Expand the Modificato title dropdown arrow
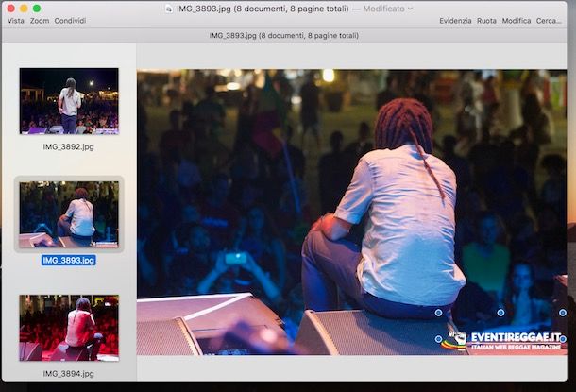Screen dimensions: 576x392 (411, 9)
